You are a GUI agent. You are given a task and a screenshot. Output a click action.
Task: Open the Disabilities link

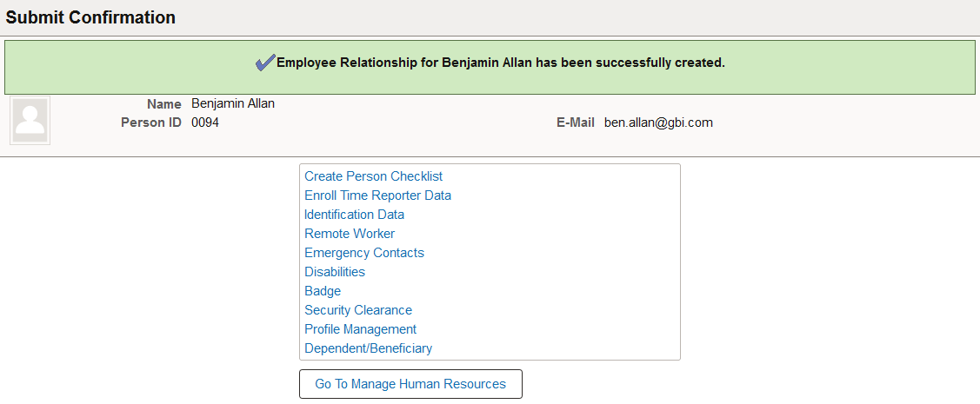pyautogui.click(x=335, y=272)
